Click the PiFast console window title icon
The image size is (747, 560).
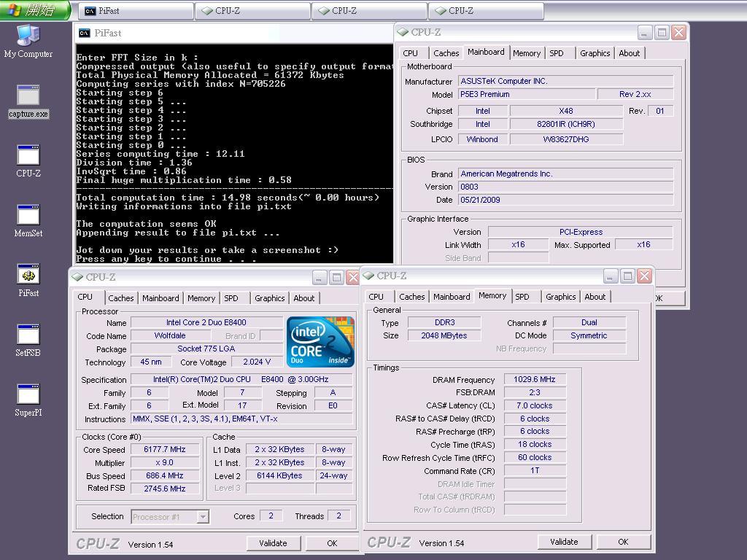point(85,33)
